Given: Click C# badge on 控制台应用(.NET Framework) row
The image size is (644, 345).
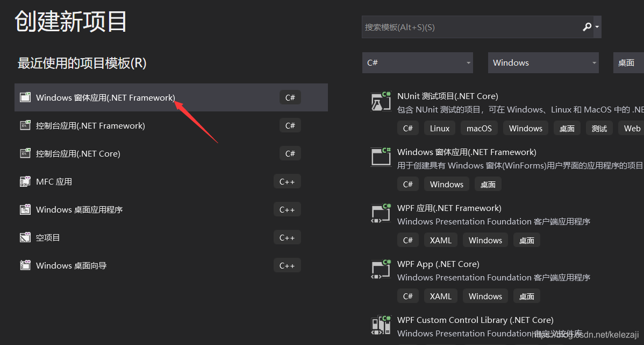Looking at the screenshot, I should coord(290,125).
